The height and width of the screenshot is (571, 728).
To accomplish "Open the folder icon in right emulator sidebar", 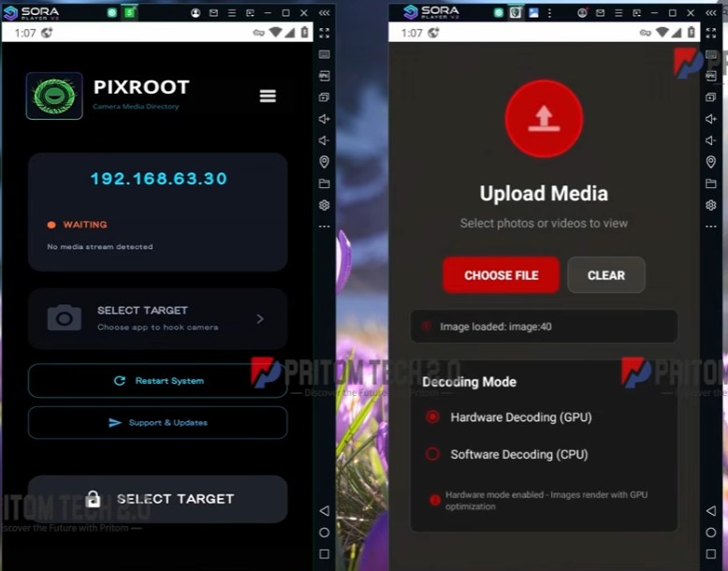I will (x=710, y=183).
